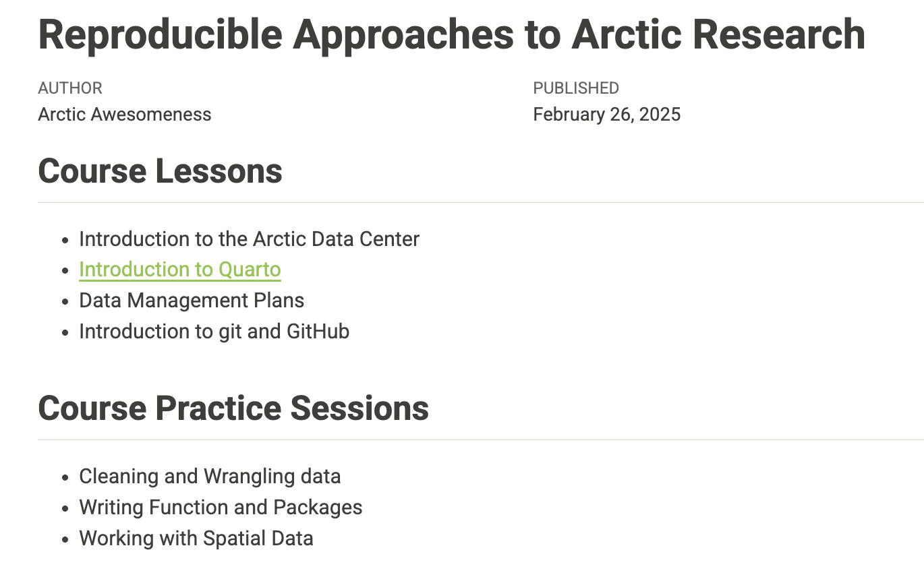This screenshot has height=581, width=924.
Task: Click the PUBLISHED label
Action: coord(575,88)
